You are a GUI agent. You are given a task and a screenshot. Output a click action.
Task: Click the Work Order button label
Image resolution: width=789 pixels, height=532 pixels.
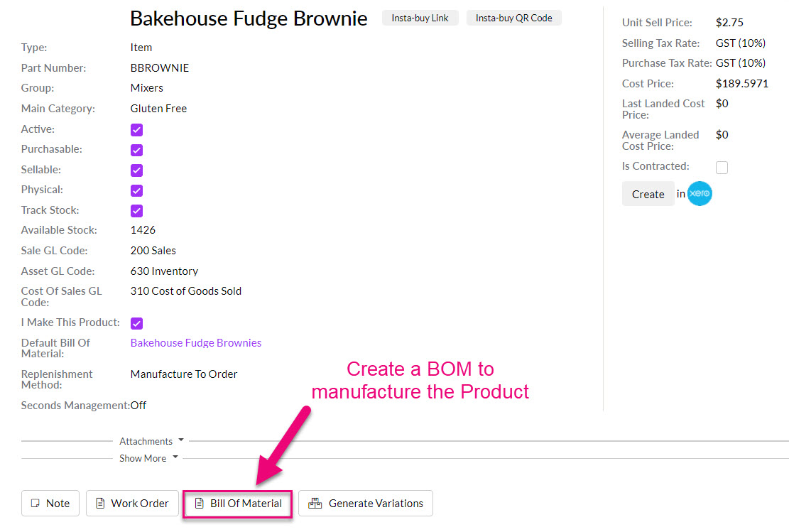coord(140,504)
